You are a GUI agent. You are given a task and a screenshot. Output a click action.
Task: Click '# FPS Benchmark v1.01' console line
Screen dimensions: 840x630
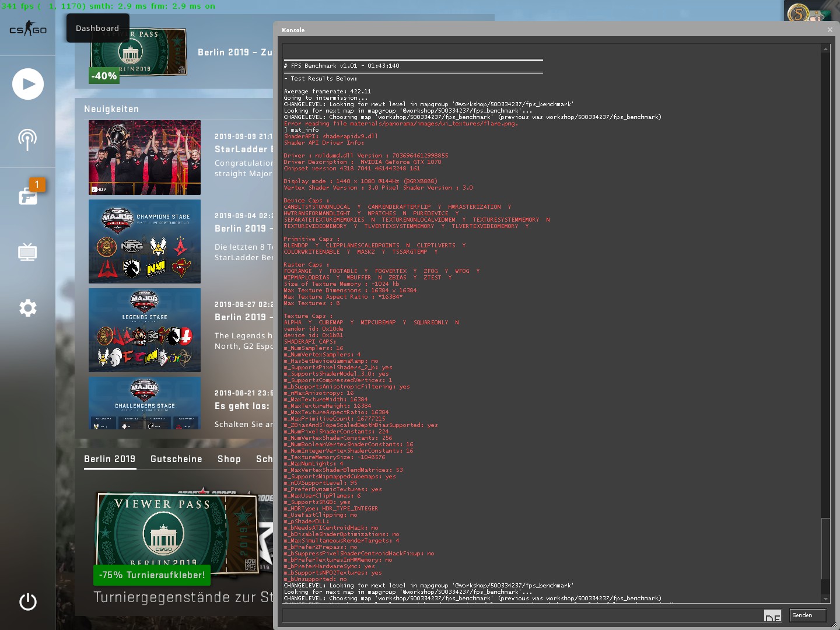[342, 66]
